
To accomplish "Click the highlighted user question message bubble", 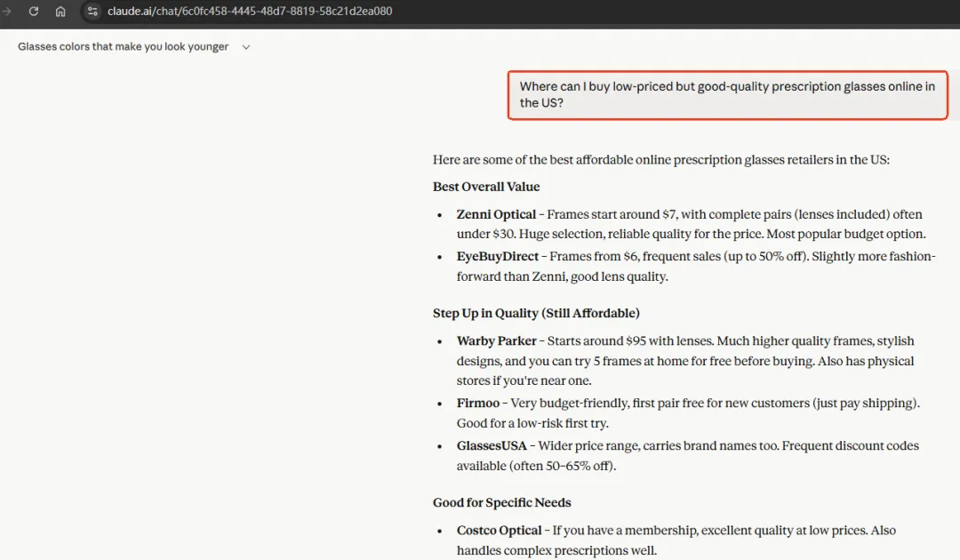I will pos(727,95).
